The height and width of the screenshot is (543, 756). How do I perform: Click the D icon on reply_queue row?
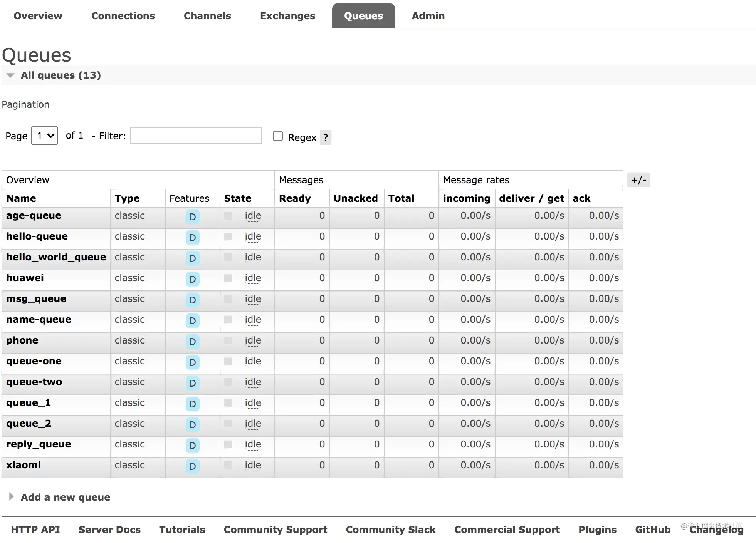pyautogui.click(x=192, y=444)
